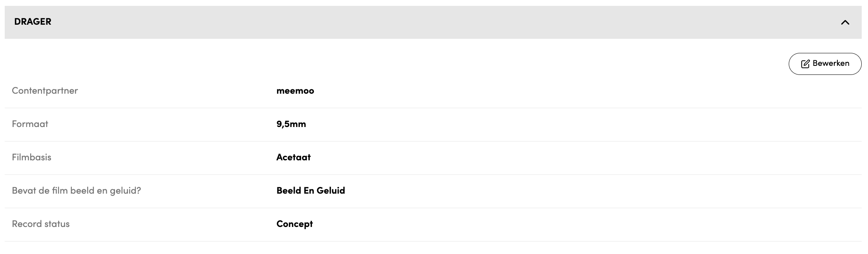Select the Record status label
The width and height of the screenshot is (868, 254).
[40, 224]
